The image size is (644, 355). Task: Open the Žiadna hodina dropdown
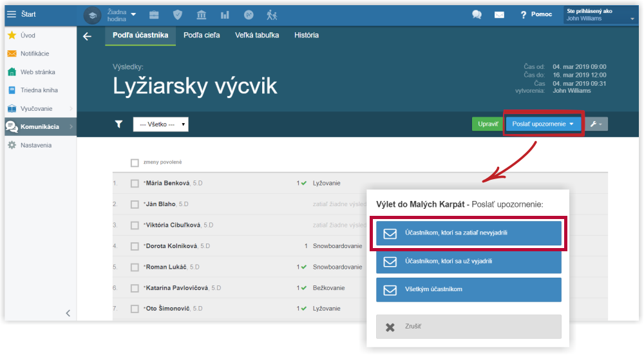(122, 15)
